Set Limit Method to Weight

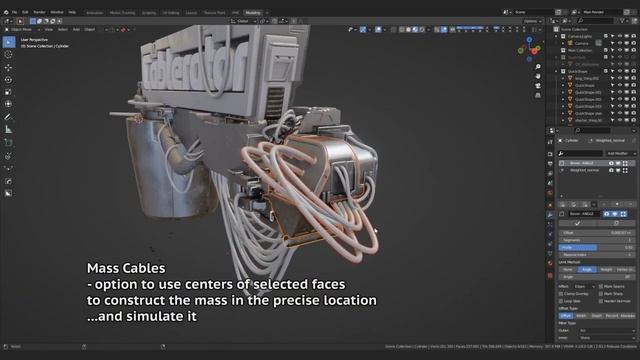pos(607,269)
